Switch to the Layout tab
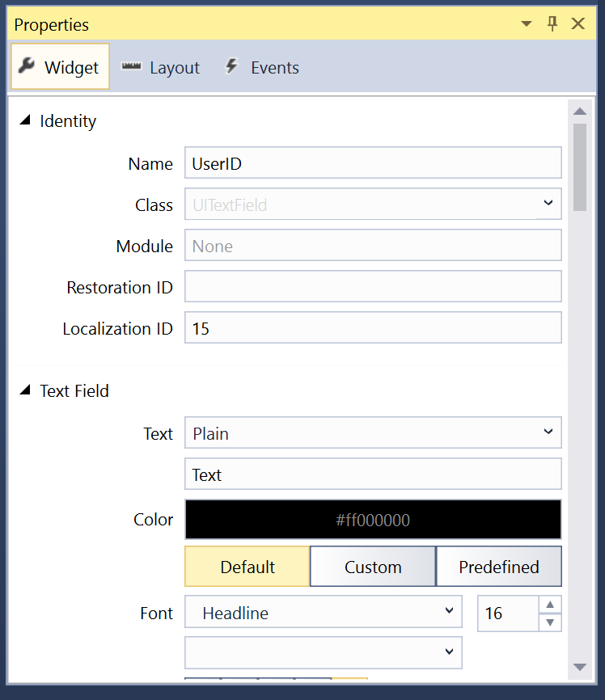 (160, 67)
